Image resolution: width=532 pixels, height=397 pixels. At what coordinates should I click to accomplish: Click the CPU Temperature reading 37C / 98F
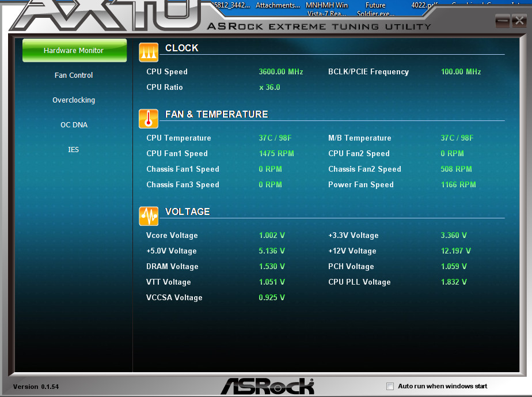(275, 138)
